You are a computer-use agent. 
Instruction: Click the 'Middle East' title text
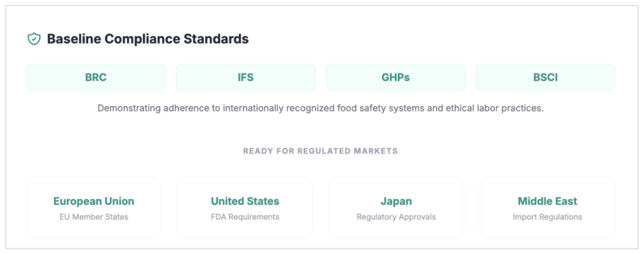547,201
